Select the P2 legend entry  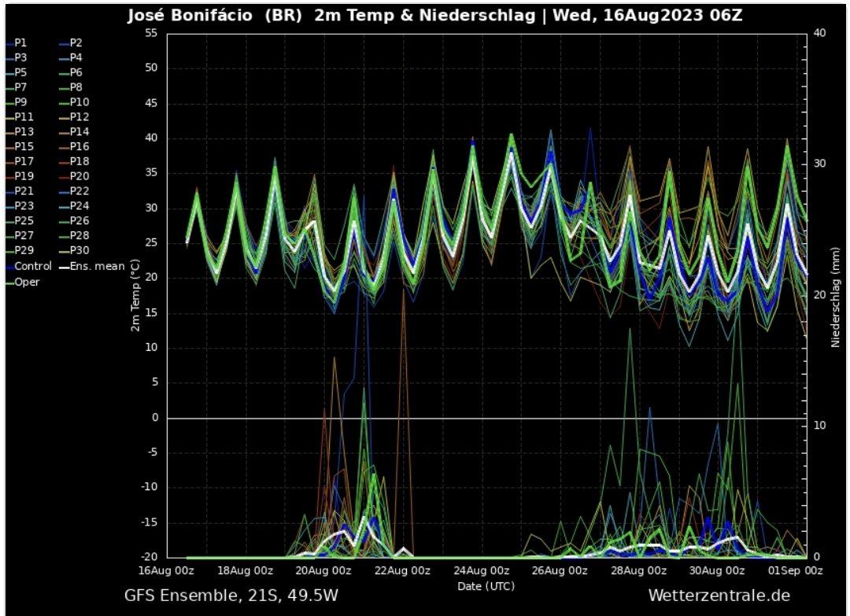click(x=71, y=42)
